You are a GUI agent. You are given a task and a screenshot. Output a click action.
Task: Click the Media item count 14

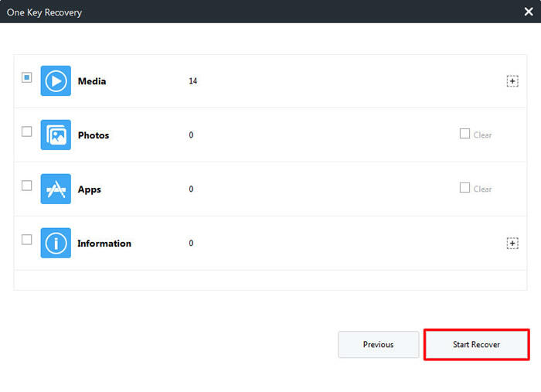(x=192, y=81)
